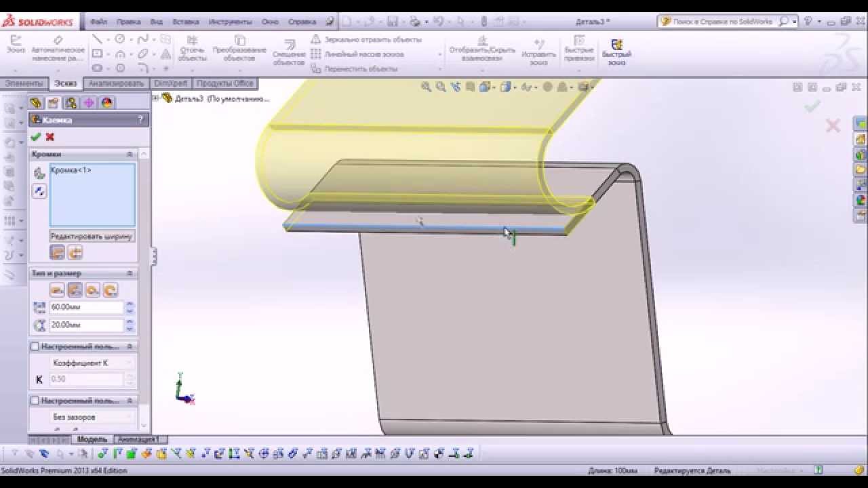Click the SolidWorks help search field

[723, 22]
